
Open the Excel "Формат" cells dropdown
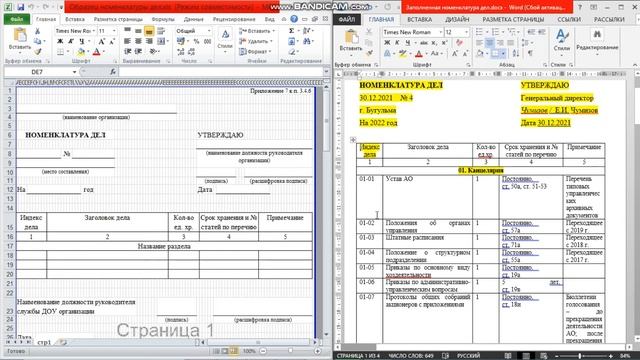pyautogui.click(x=256, y=52)
